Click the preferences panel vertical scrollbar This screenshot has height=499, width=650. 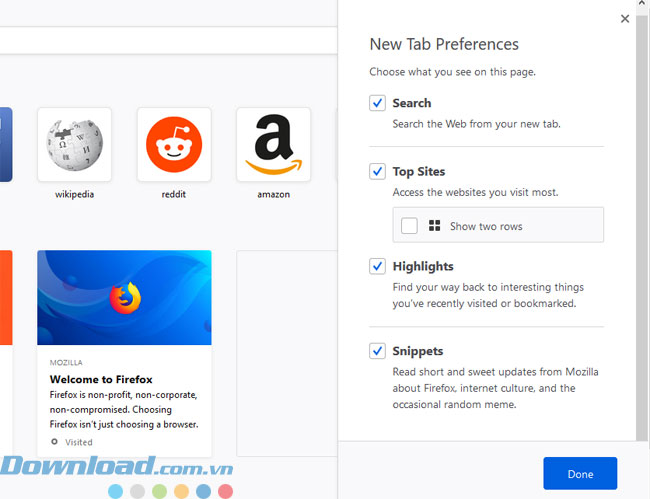pyautogui.click(x=642, y=220)
